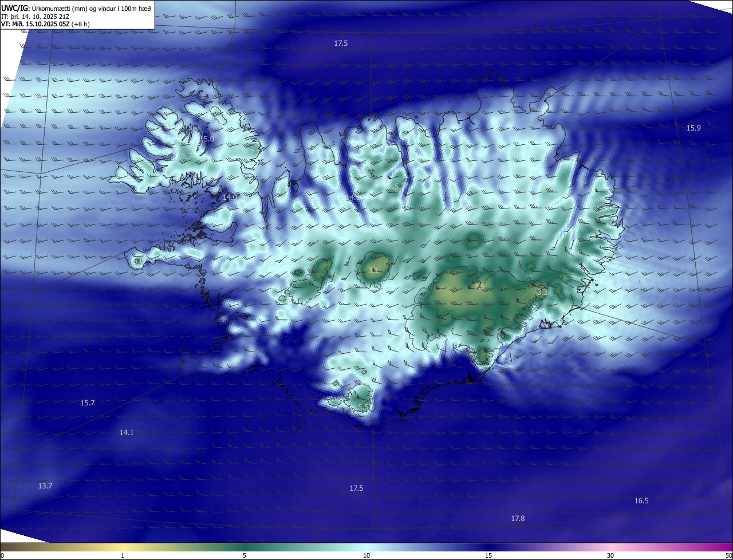Click the 13.7 value near the bottom-left corner
The width and height of the screenshot is (733, 560).
click(45, 486)
